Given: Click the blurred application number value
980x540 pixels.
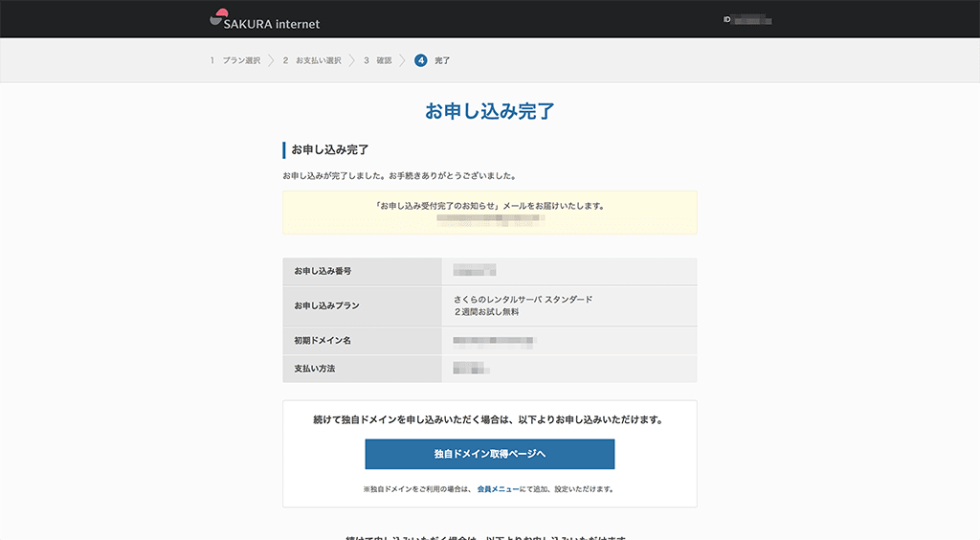Looking at the screenshot, I should [475, 270].
